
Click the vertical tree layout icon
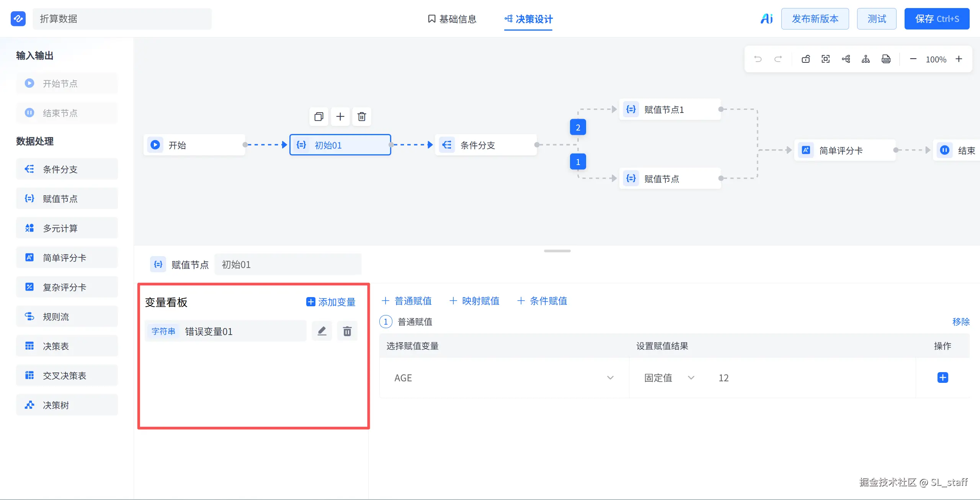click(866, 59)
